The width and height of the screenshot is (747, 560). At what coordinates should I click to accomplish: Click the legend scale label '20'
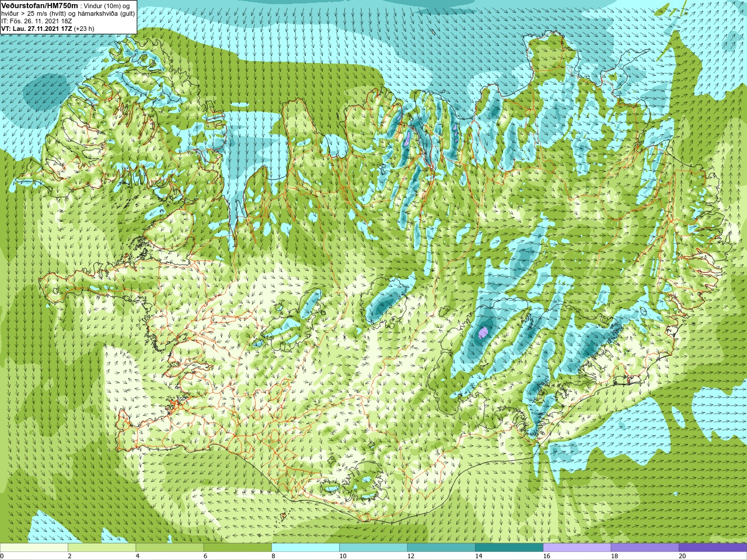[682, 556]
